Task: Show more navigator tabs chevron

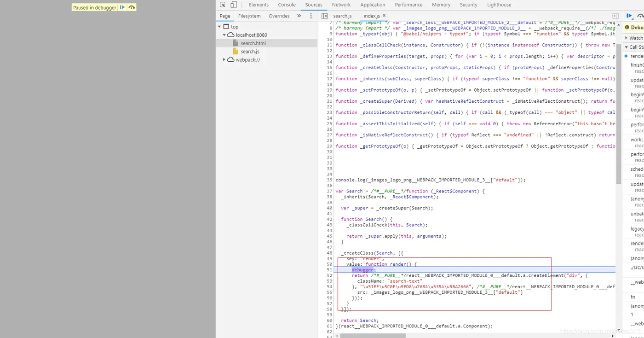Action: coord(299,16)
